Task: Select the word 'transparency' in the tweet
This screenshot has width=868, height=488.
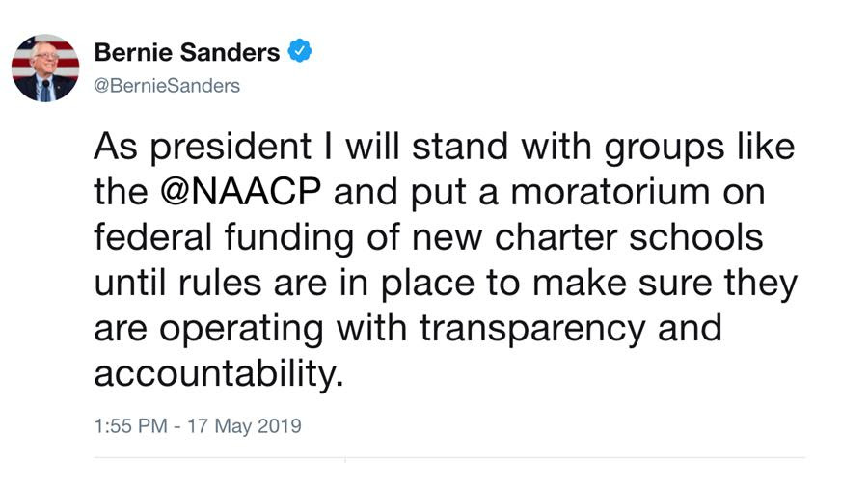Action: point(532,330)
